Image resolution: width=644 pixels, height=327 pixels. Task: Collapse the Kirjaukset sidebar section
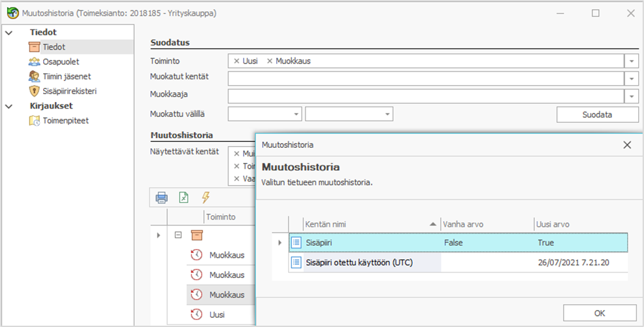point(8,106)
